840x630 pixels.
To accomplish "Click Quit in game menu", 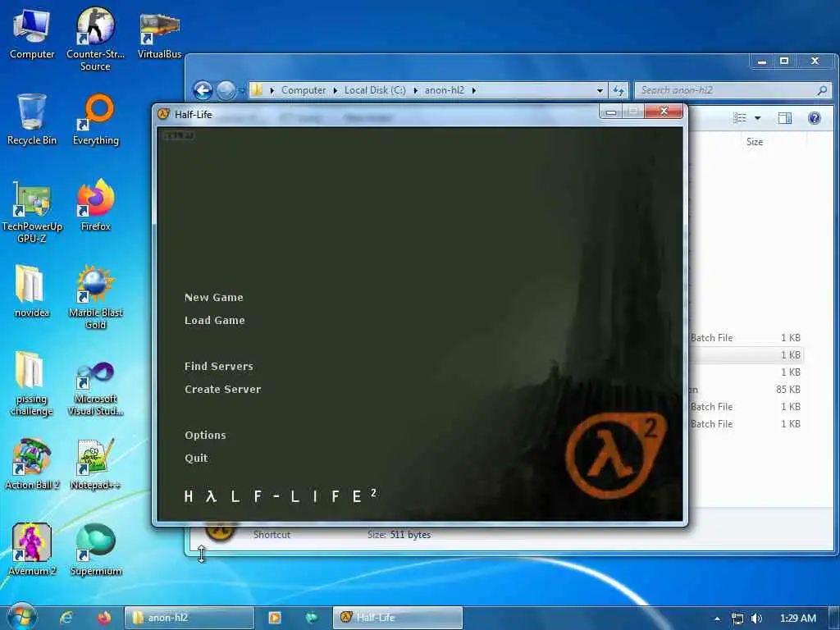I will 196,458.
